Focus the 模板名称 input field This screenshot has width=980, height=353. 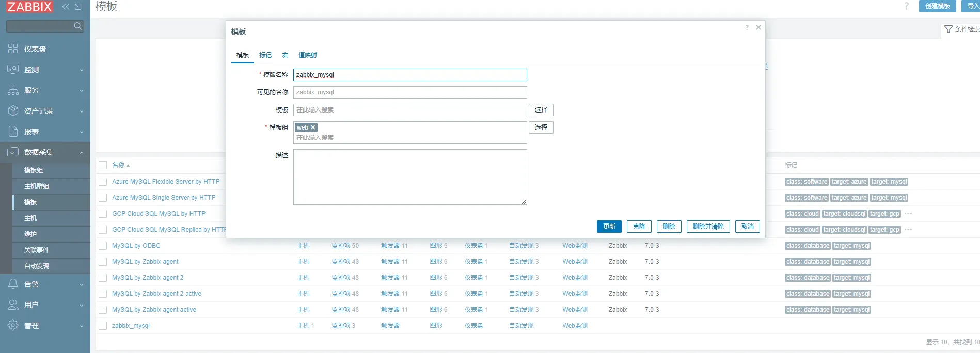410,75
